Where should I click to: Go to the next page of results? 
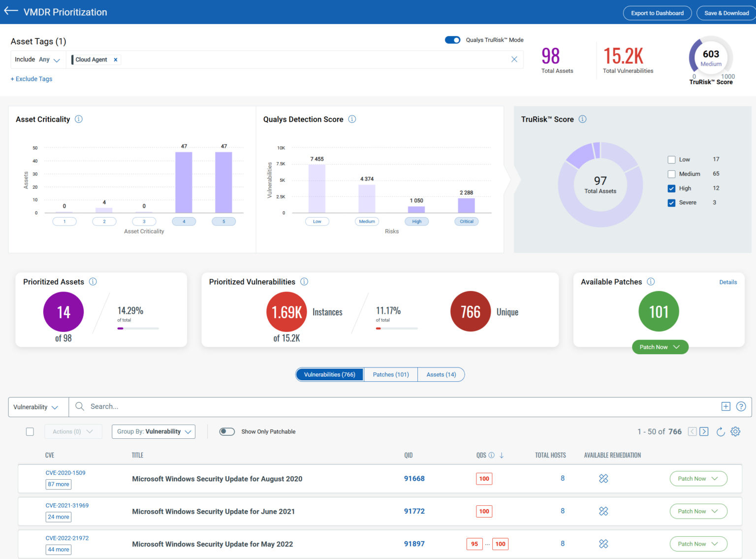tap(704, 431)
